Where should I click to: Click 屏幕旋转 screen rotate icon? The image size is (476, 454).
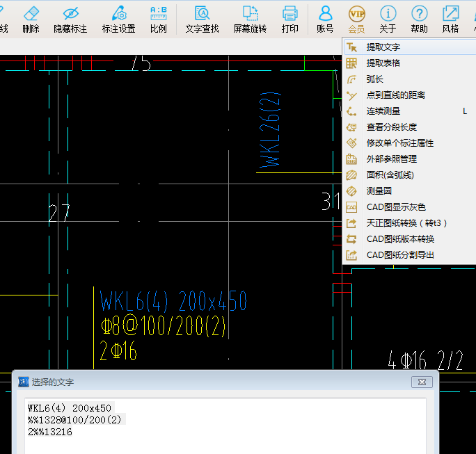point(250,14)
